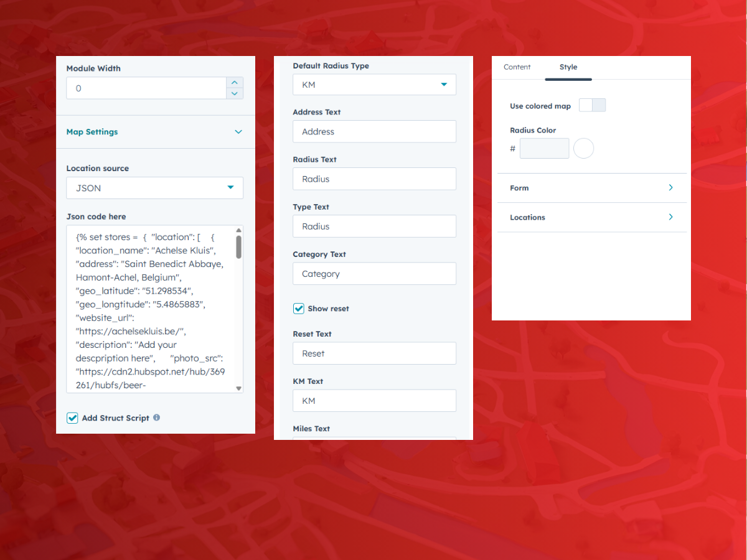Click the Radius Color hex input
The height and width of the screenshot is (560, 747).
click(x=544, y=149)
